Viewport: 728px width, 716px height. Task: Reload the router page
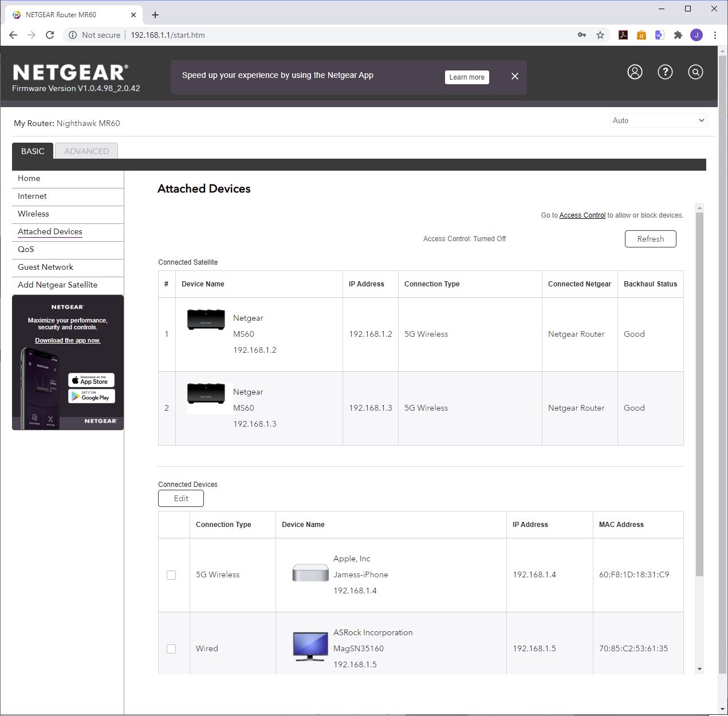[x=50, y=35]
